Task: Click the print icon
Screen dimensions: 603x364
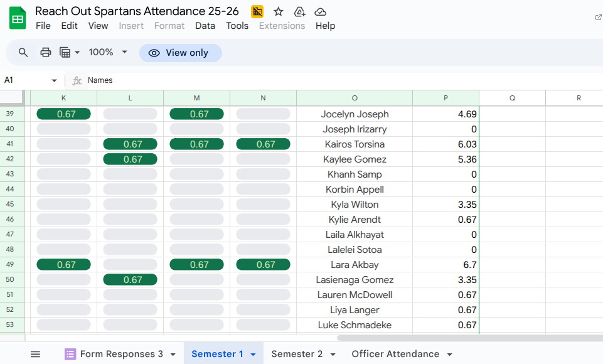Action: click(45, 53)
